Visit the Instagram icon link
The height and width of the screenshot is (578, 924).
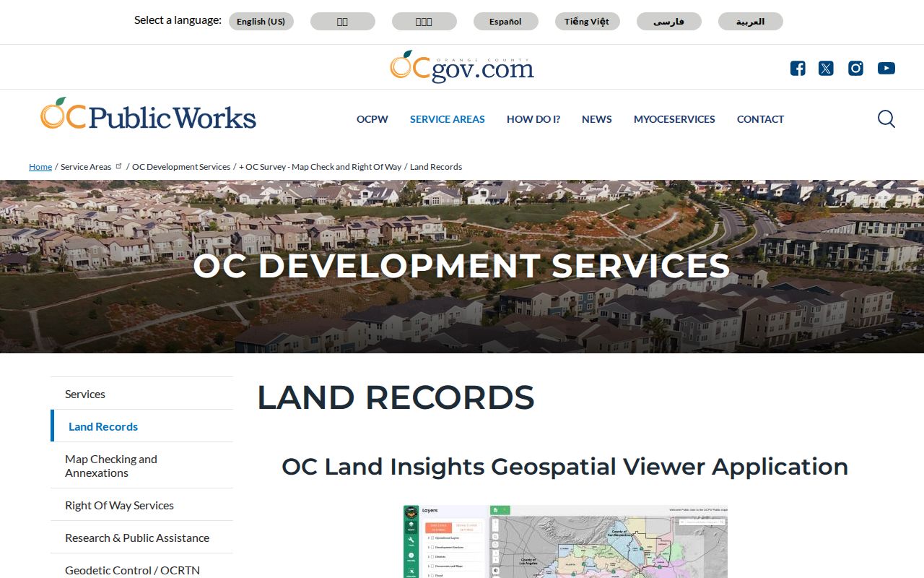(x=855, y=69)
